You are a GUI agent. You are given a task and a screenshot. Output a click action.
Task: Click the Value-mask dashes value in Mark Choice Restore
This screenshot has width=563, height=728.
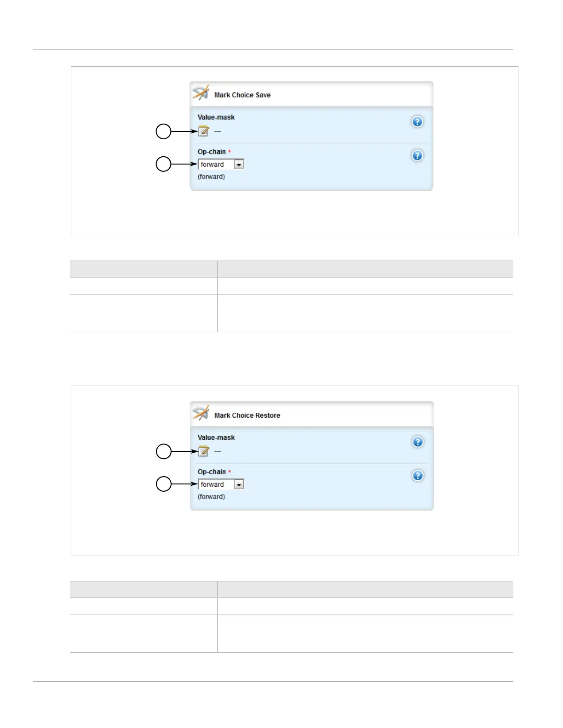(218, 452)
